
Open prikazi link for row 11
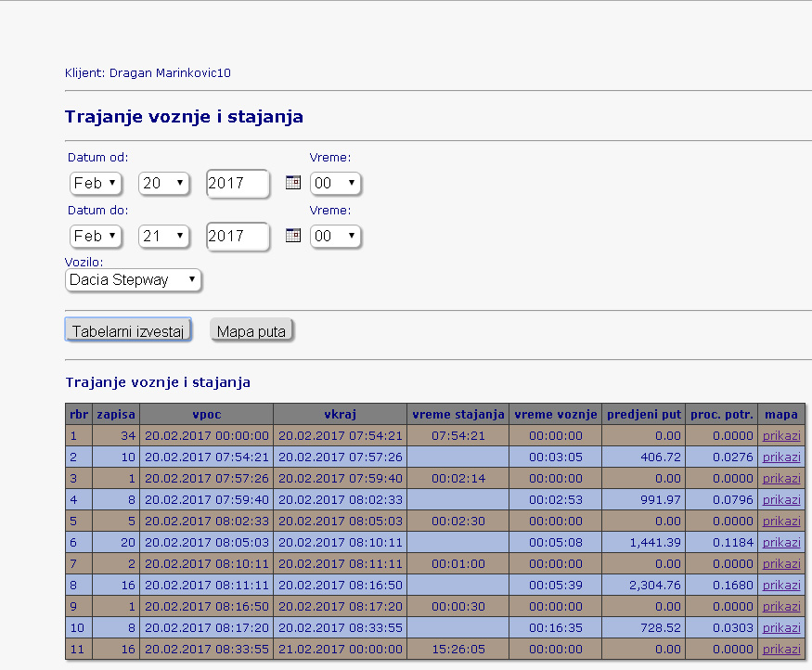coord(781,649)
